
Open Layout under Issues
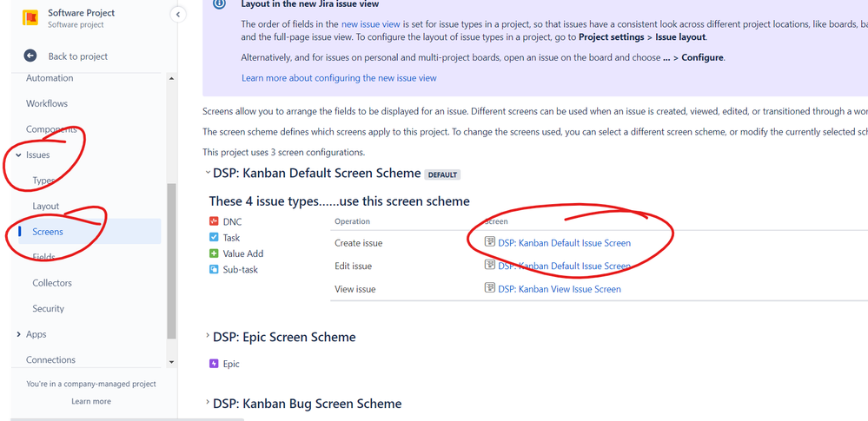pos(45,206)
